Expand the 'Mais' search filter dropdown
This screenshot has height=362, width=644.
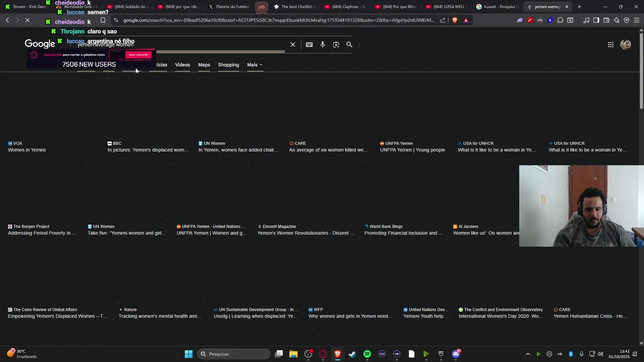[x=255, y=65]
